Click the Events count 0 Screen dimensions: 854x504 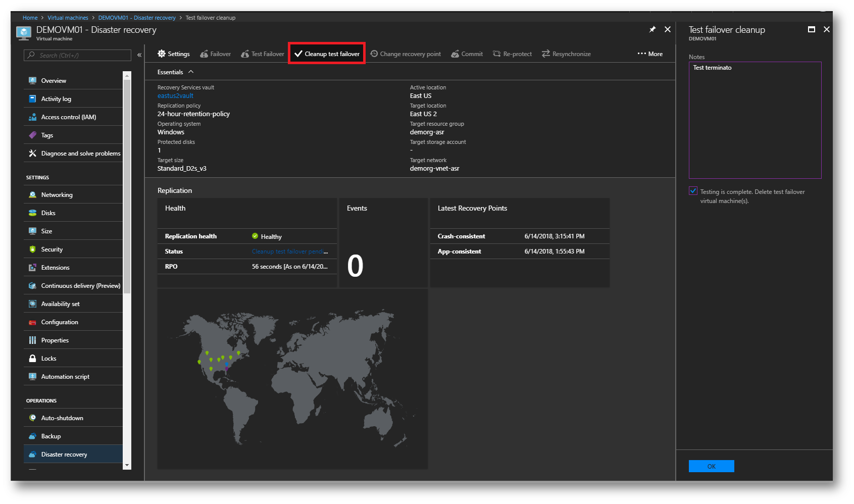click(355, 266)
